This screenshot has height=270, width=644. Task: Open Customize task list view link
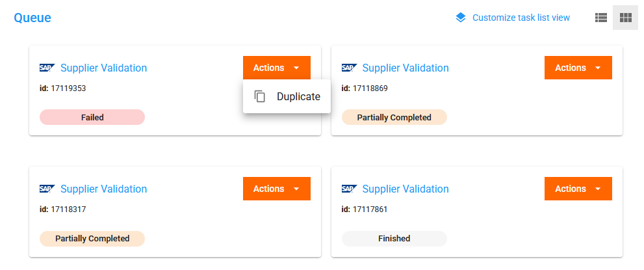click(x=521, y=18)
